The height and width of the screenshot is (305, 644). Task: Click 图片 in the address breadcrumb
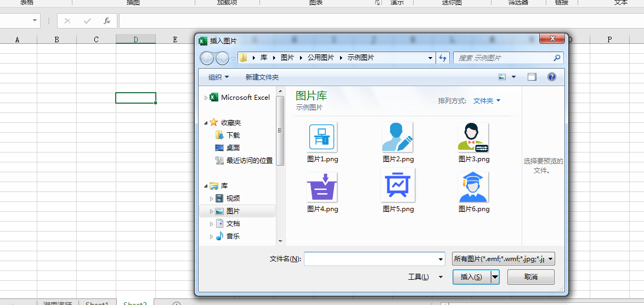pos(287,58)
